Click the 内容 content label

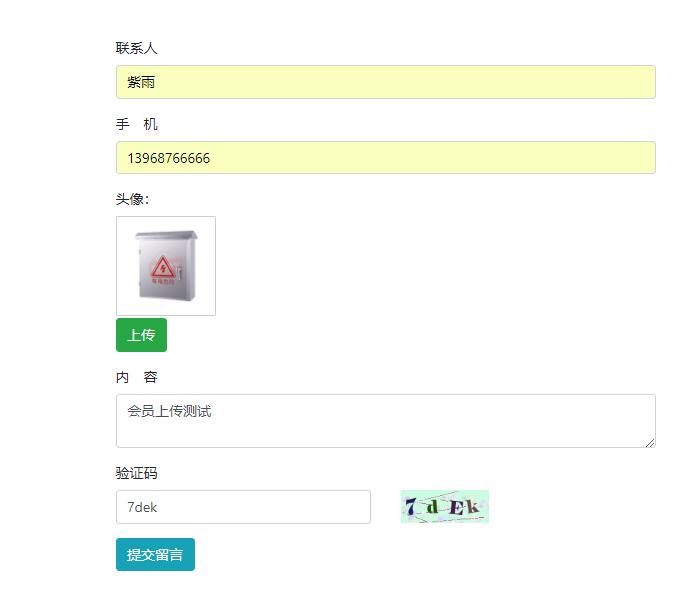137,377
